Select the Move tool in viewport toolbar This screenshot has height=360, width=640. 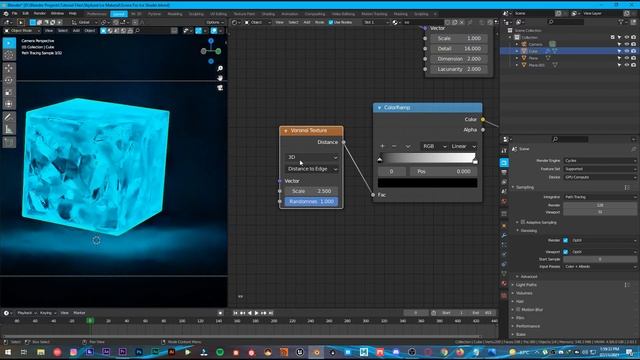9,69
